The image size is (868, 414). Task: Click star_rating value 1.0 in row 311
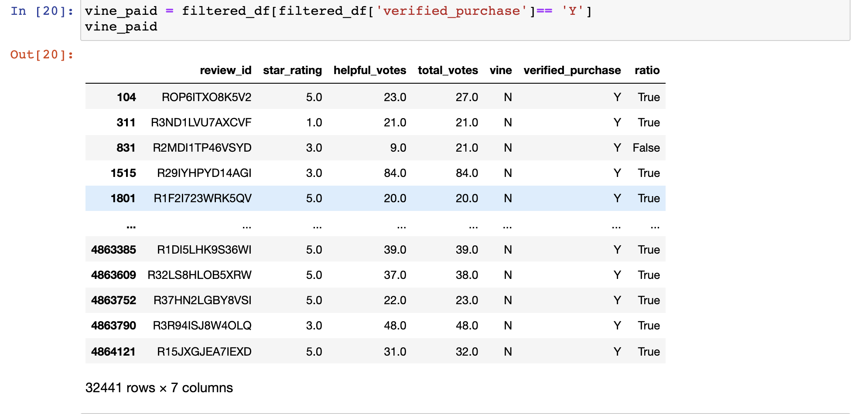coord(314,122)
